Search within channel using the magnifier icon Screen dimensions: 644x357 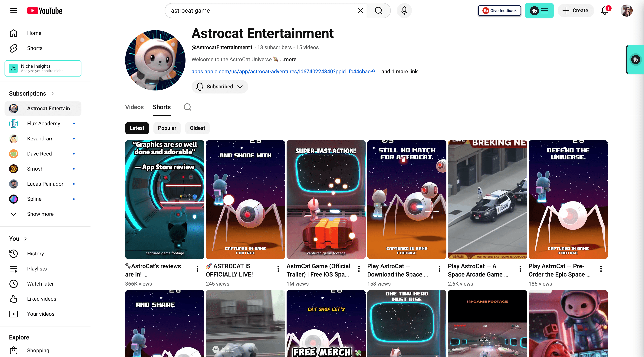pyautogui.click(x=187, y=107)
